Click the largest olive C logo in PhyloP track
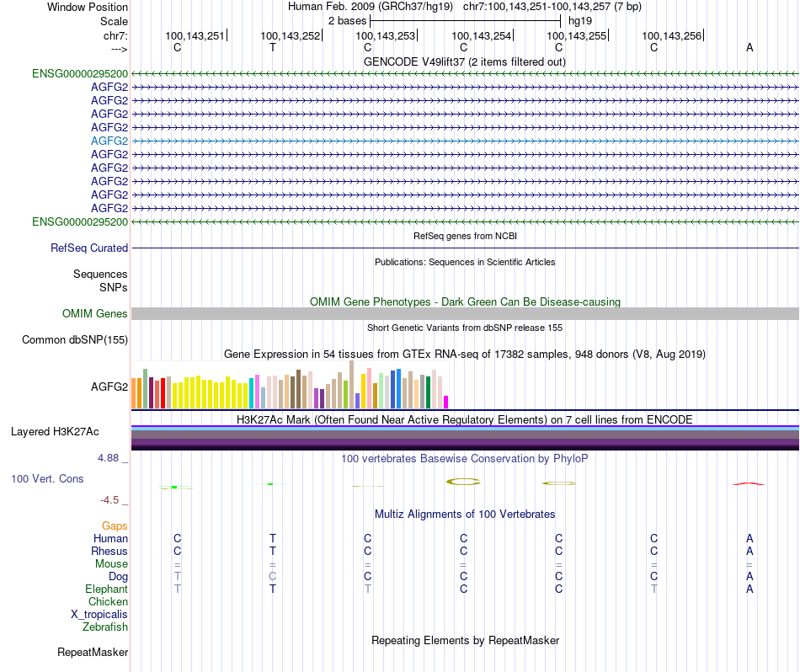Viewport: 800px width, 672px height. point(463,482)
